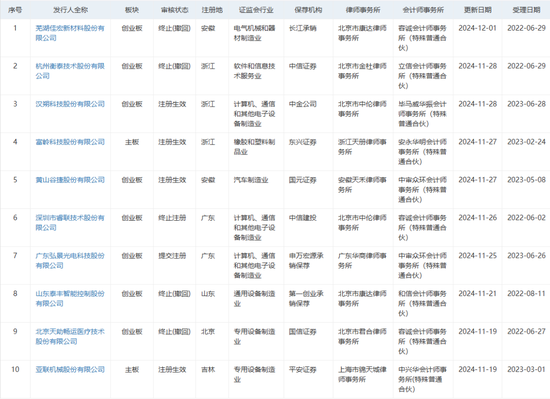The width and height of the screenshot is (550, 399).
Task: Click the 北京市金杜律师事务所 cell
Action: (x=362, y=71)
